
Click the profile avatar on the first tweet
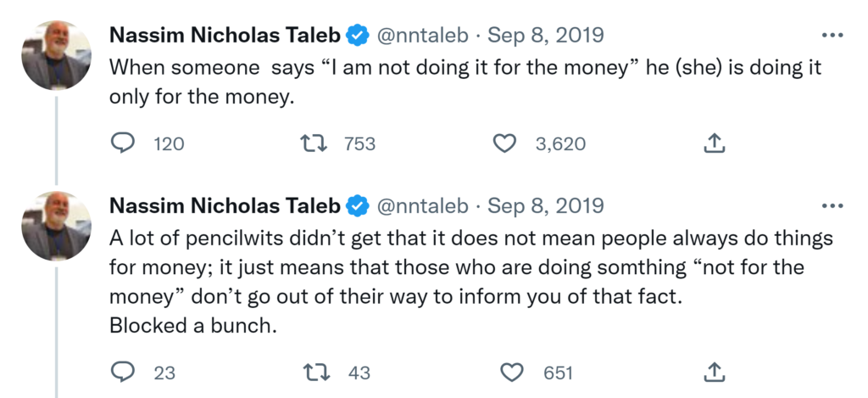56,55
